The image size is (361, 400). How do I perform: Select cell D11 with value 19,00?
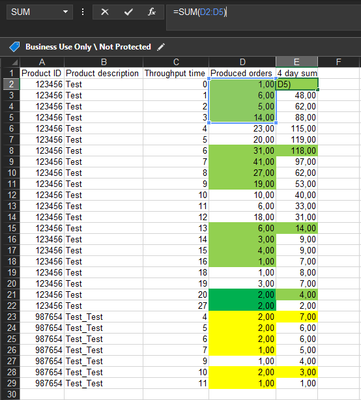pos(242,184)
